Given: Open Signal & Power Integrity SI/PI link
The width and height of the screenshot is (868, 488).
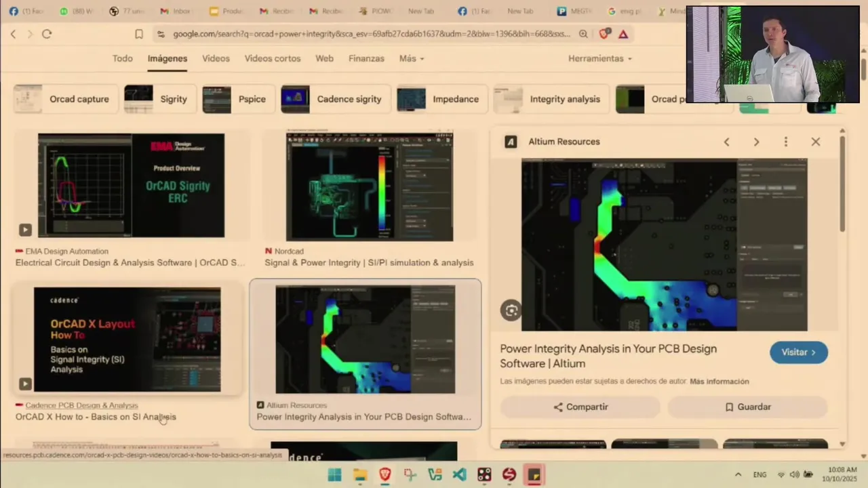Looking at the screenshot, I should click(x=369, y=263).
